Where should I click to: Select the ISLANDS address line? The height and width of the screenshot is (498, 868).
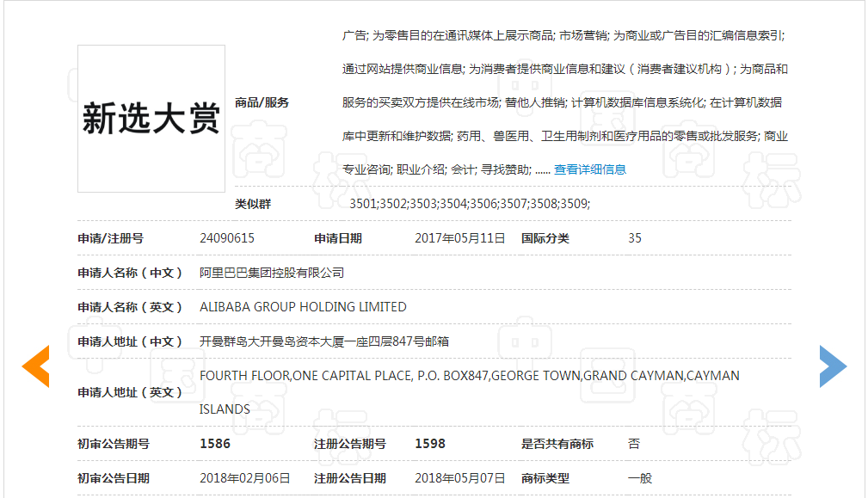[x=225, y=409]
